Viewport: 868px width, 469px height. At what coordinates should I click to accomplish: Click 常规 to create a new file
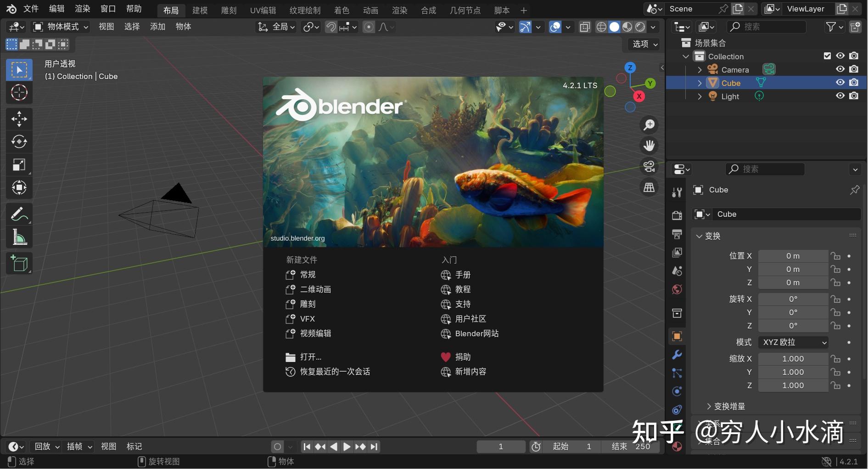coord(307,274)
